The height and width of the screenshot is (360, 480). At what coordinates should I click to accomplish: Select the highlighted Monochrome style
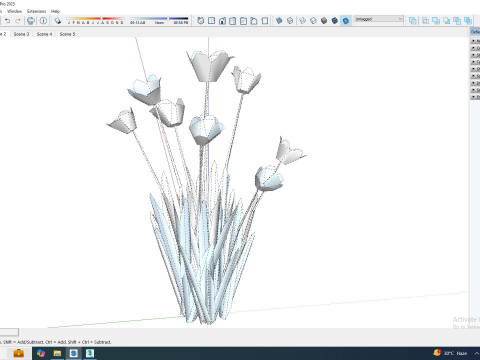tap(346, 21)
